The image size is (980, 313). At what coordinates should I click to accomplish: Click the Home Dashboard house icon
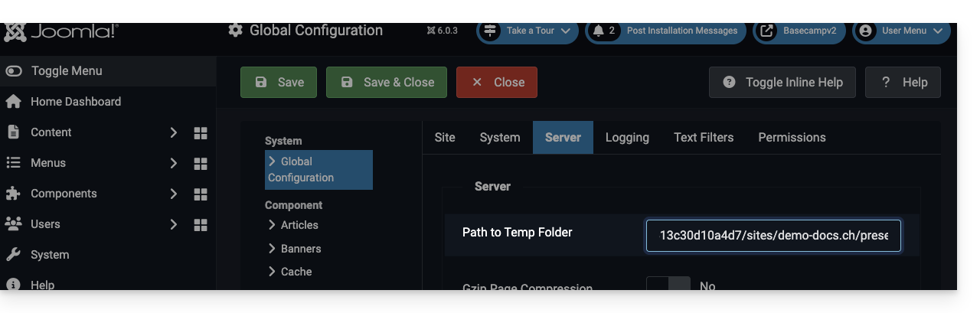click(13, 102)
